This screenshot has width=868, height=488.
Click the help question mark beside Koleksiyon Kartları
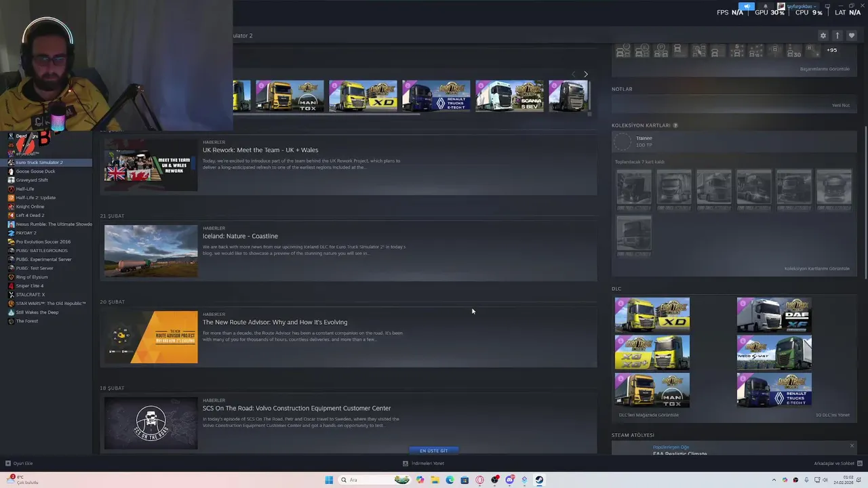tap(675, 125)
